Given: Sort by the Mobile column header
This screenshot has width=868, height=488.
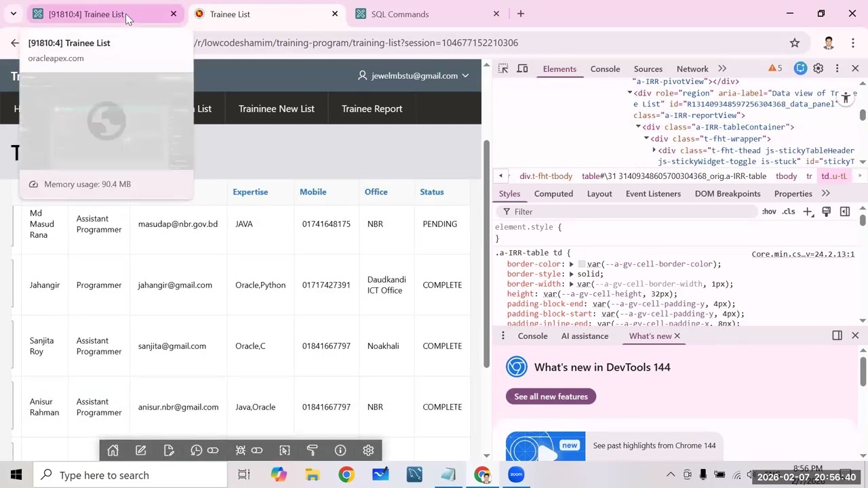Looking at the screenshot, I should pos(313,192).
